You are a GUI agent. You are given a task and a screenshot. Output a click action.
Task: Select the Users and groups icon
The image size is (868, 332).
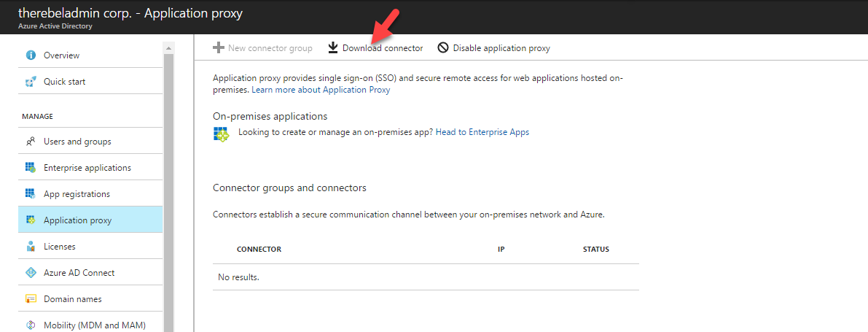click(x=31, y=142)
